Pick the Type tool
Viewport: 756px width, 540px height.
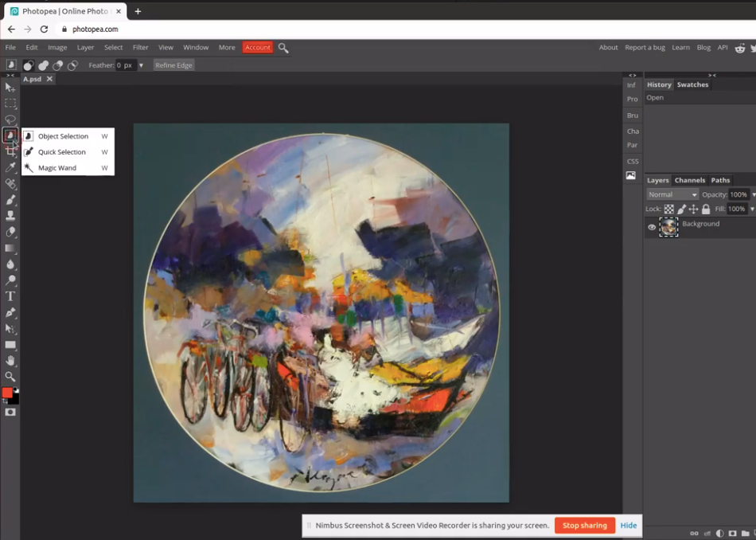click(10, 296)
